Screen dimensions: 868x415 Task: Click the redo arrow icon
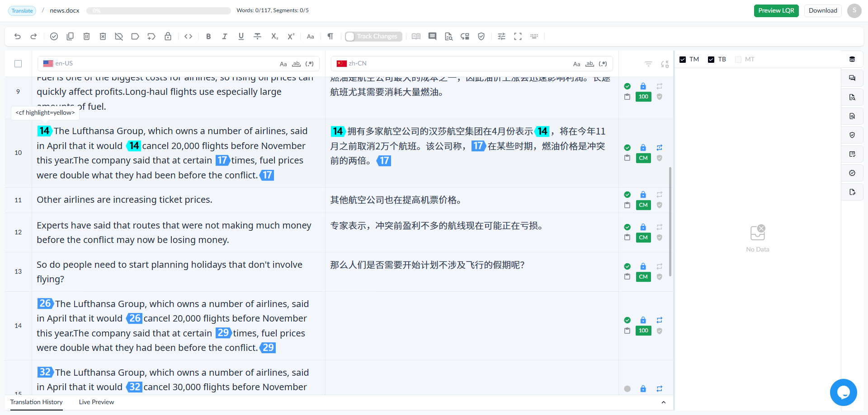click(33, 37)
